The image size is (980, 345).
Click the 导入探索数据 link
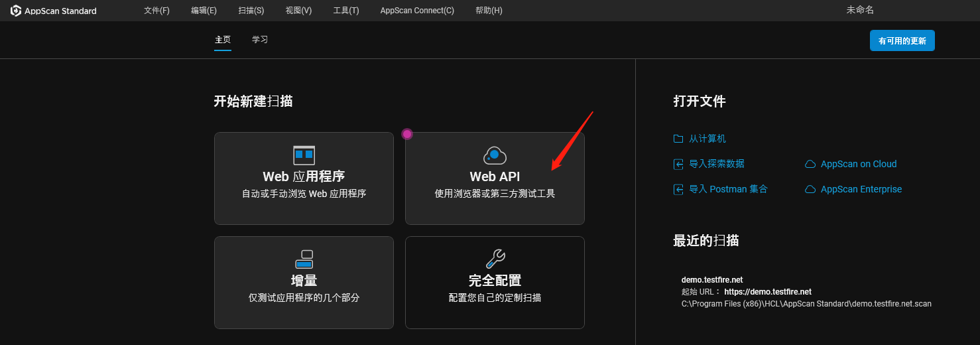pos(717,164)
